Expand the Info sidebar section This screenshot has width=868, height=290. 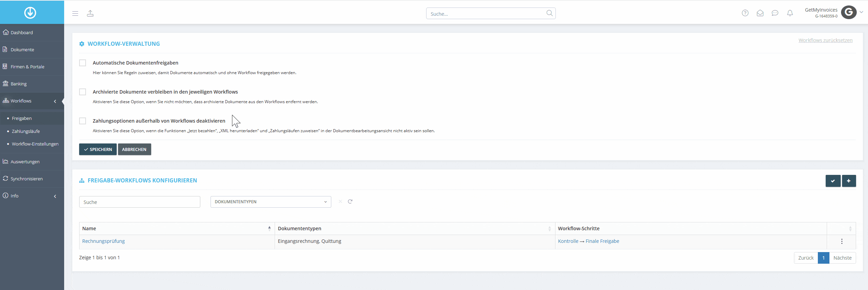55,196
